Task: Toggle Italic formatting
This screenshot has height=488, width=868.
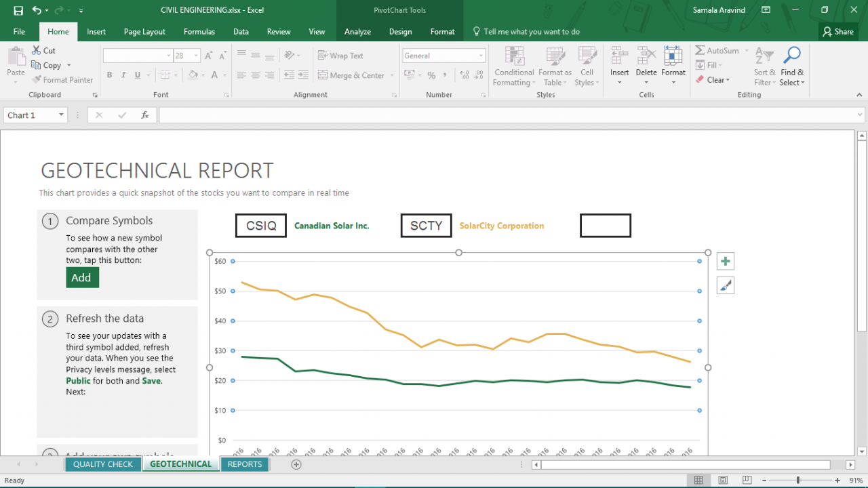Action: (123, 75)
